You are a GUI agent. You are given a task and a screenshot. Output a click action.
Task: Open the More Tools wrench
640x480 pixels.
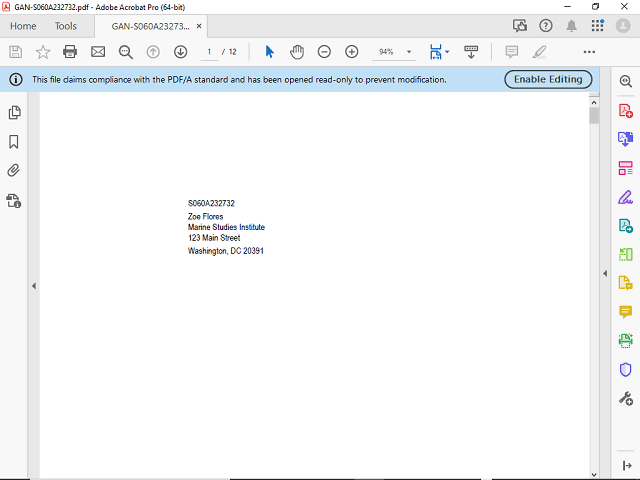click(x=625, y=398)
